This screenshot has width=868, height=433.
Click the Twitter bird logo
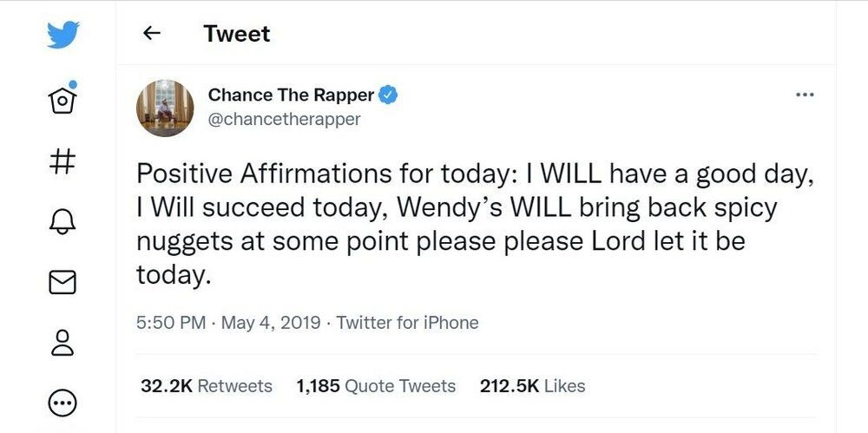(64, 36)
